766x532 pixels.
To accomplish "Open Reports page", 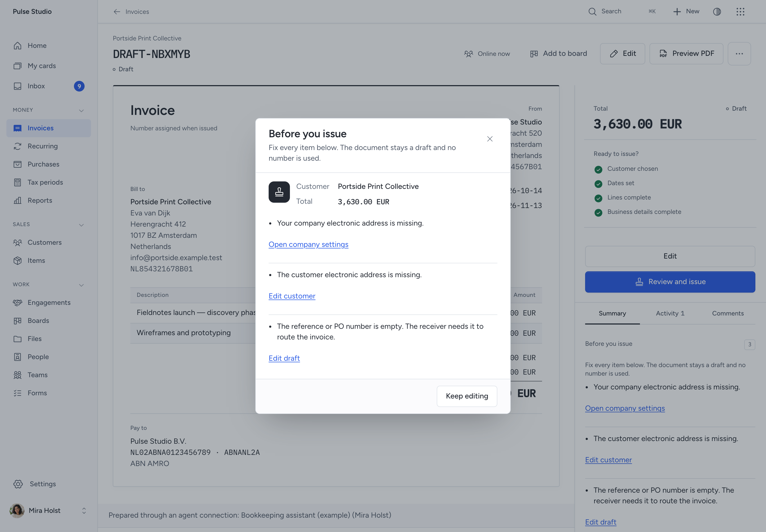I will click(48, 200).
